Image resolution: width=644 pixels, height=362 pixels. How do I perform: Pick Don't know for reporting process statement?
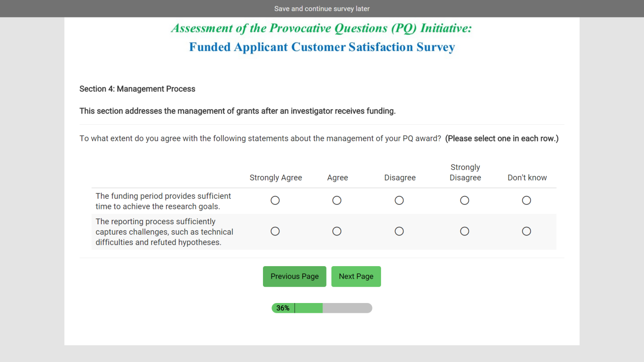(x=526, y=231)
